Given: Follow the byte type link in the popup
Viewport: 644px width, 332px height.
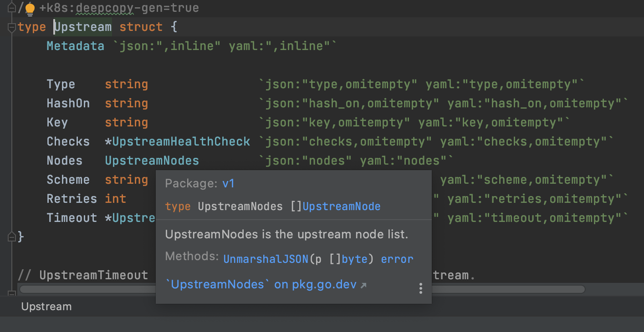Looking at the screenshot, I should (354, 259).
